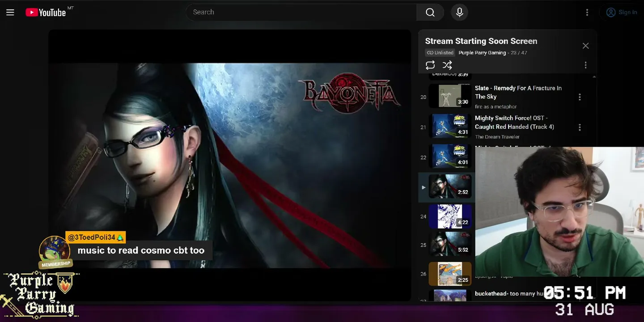
Task: Click "The Dream Traveler" channel name
Action: pos(497,137)
